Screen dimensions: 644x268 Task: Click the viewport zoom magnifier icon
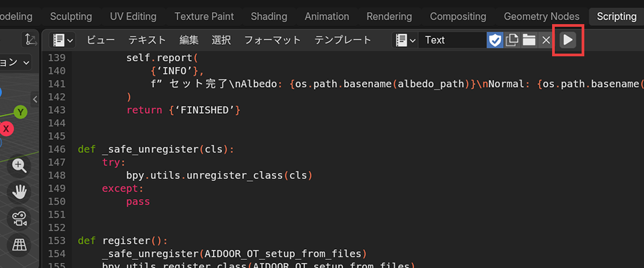(x=19, y=166)
